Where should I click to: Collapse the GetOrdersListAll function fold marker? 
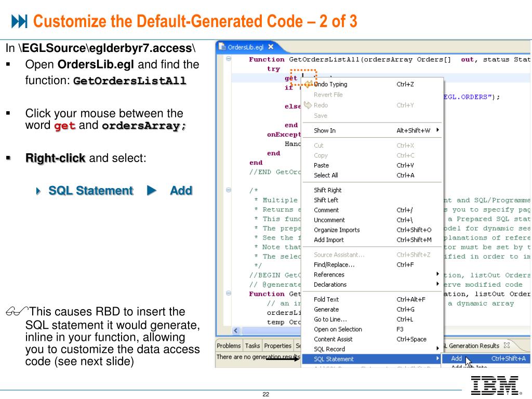coord(228,59)
